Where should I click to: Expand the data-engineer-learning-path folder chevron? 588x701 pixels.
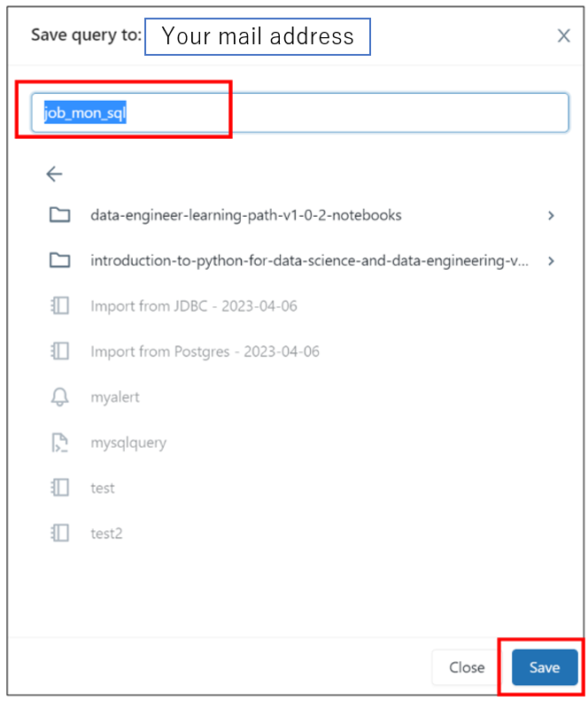tap(551, 215)
